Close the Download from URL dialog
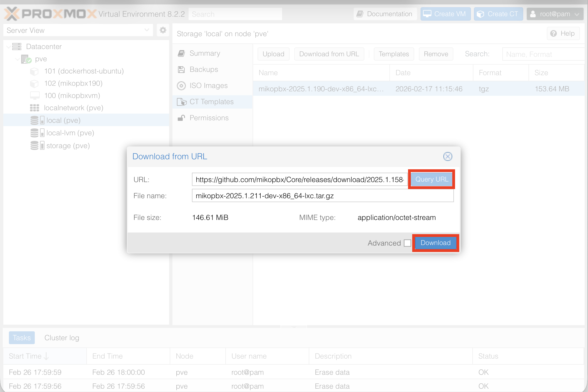 pyautogui.click(x=448, y=156)
